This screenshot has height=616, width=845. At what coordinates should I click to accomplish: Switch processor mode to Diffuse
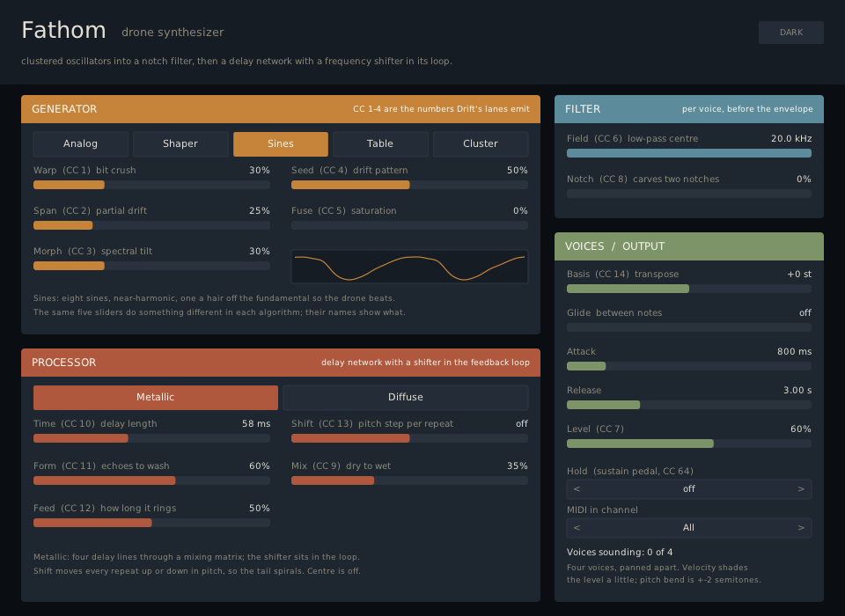coord(405,397)
